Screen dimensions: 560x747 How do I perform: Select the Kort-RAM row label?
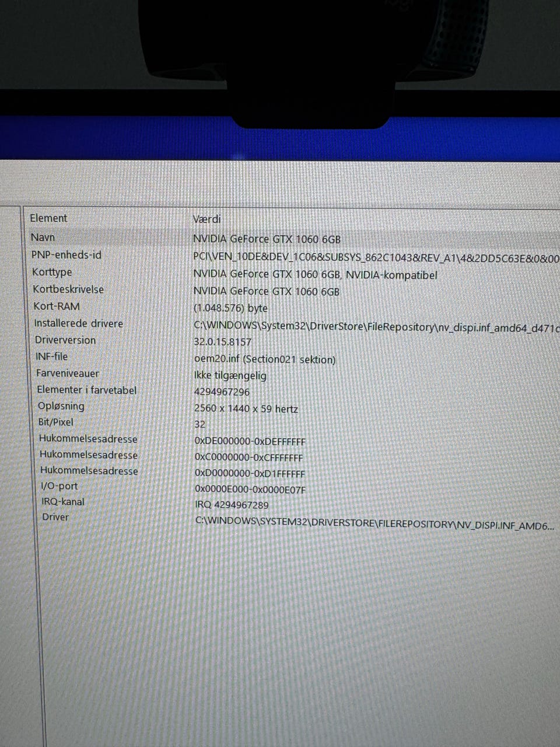pyautogui.click(x=56, y=306)
